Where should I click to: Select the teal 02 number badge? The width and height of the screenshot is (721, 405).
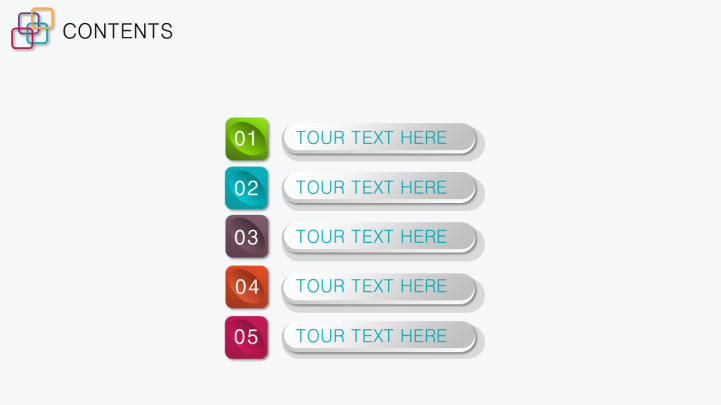click(246, 188)
